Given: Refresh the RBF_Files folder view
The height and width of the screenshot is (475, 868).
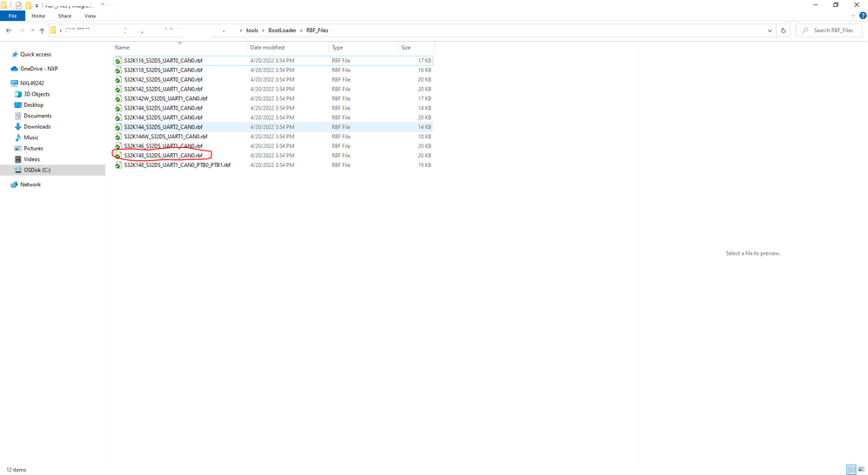Looking at the screenshot, I should pos(784,30).
